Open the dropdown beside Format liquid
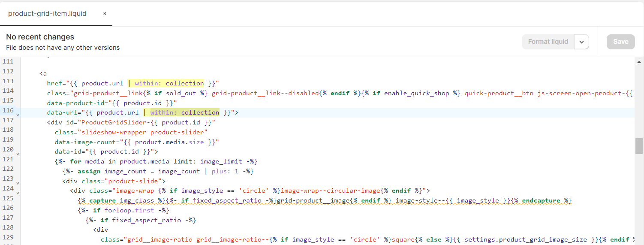 click(581, 42)
